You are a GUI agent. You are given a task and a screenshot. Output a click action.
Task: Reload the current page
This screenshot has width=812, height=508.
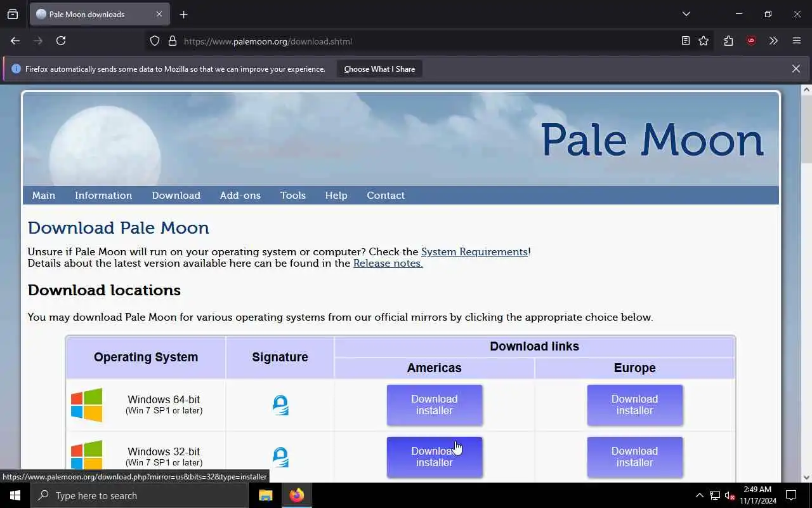coord(61,41)
